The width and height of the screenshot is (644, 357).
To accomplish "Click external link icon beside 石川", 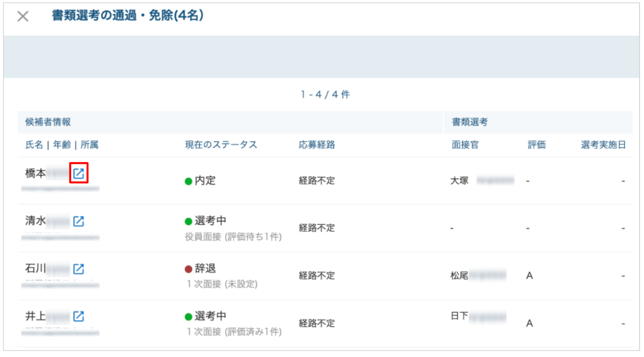I will point(78,269).
